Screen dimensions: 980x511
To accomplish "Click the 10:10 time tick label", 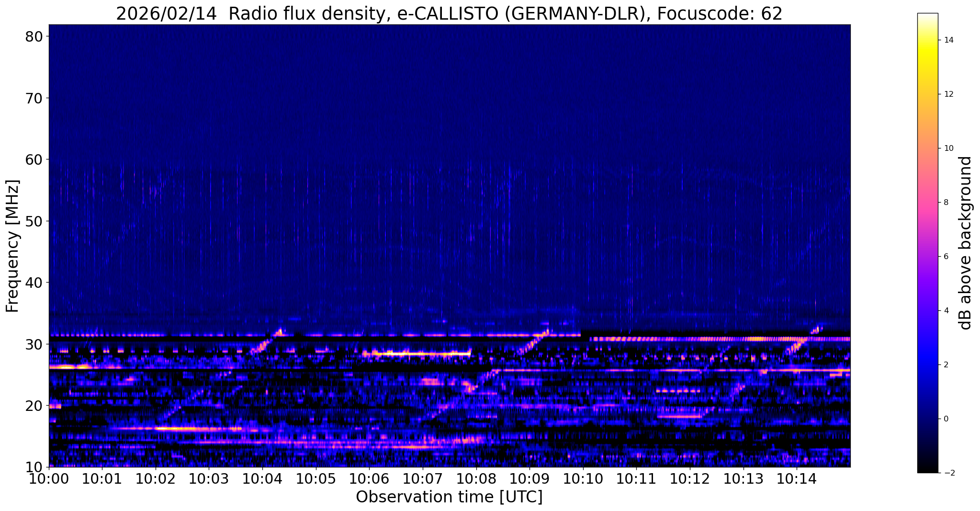I will pos(583,479).
